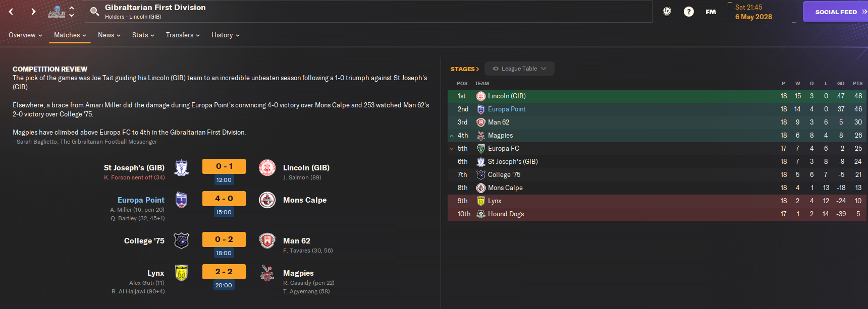Select the Matches tab
This screenshot has height=309, width=868.
point(70,35)
